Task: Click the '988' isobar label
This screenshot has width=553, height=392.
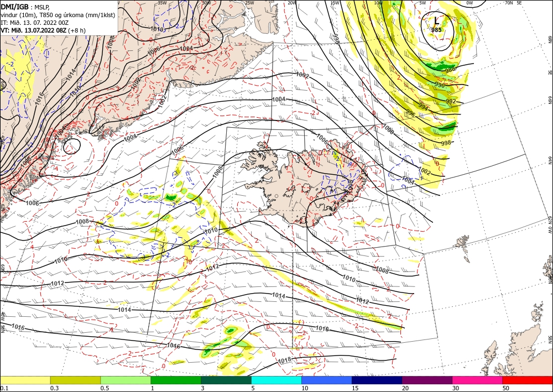Action: point(450,69)
